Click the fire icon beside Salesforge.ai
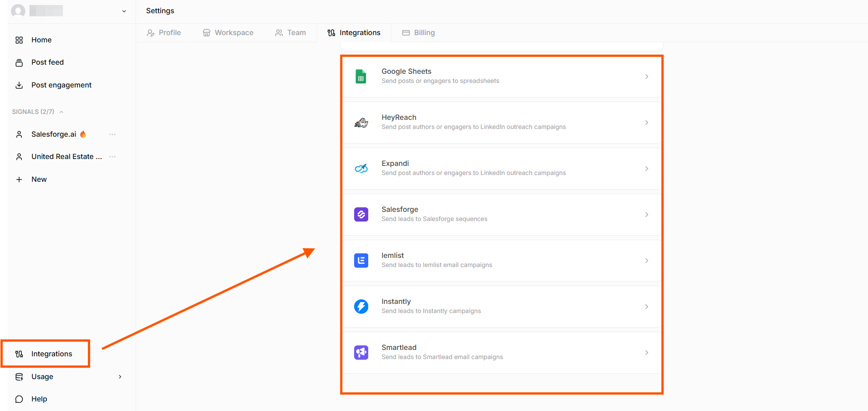The height and width of the screenshot is (411, 868). point(83,134)
